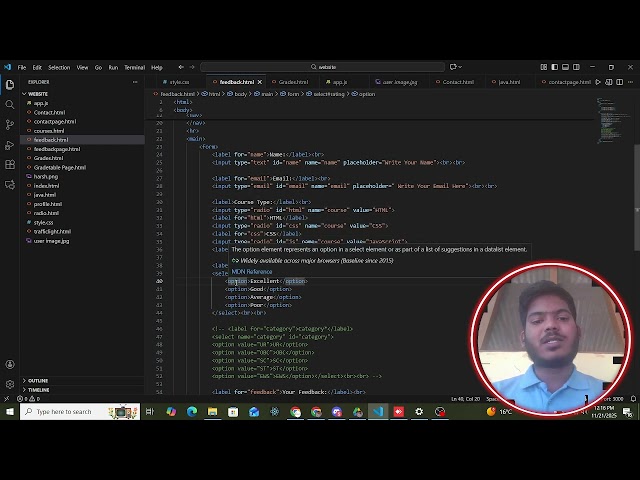Expand the OUTLINE section

[36, 380]
